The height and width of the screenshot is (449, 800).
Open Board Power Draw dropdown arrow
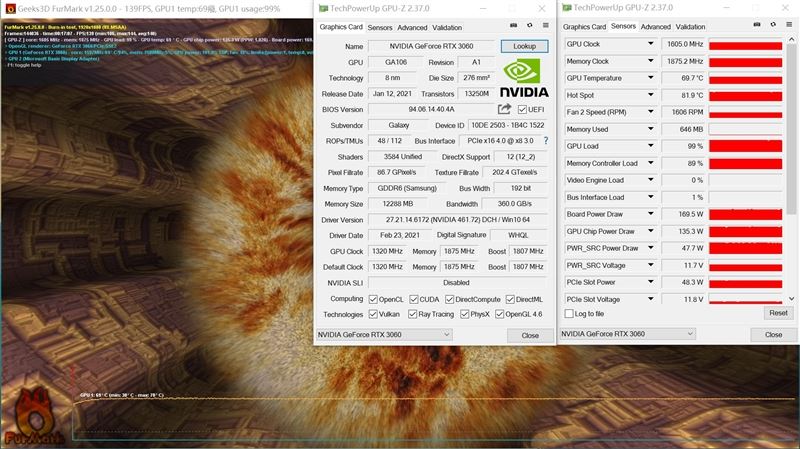pos(651,214)
